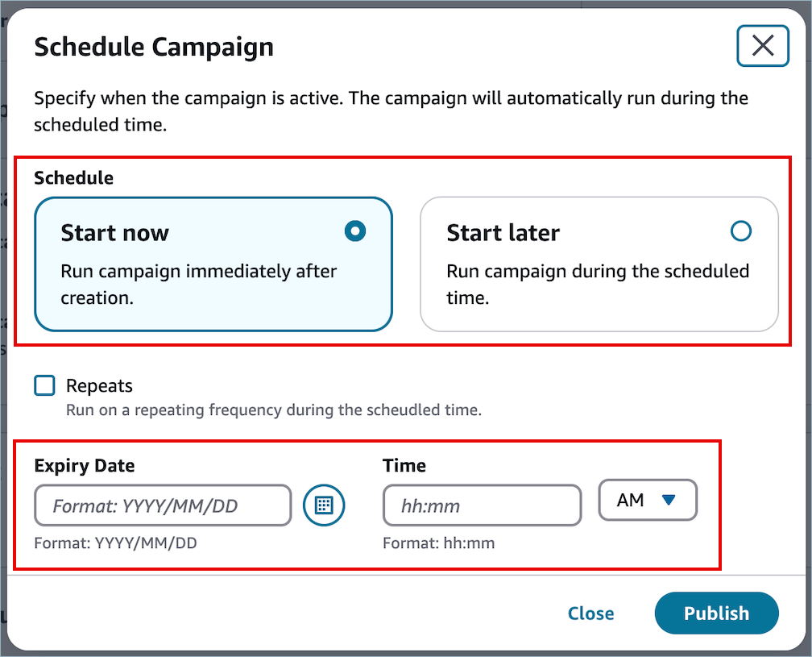Click inside the Expiry Date field
The height and width of the screenshot is (657, 812).
click(x=162, y=505)
